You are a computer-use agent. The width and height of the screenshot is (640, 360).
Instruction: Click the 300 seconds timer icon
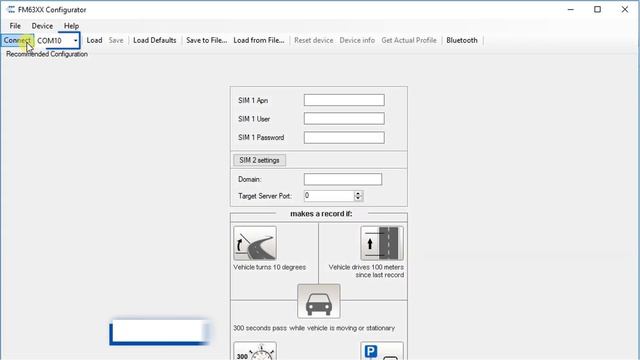255,351
